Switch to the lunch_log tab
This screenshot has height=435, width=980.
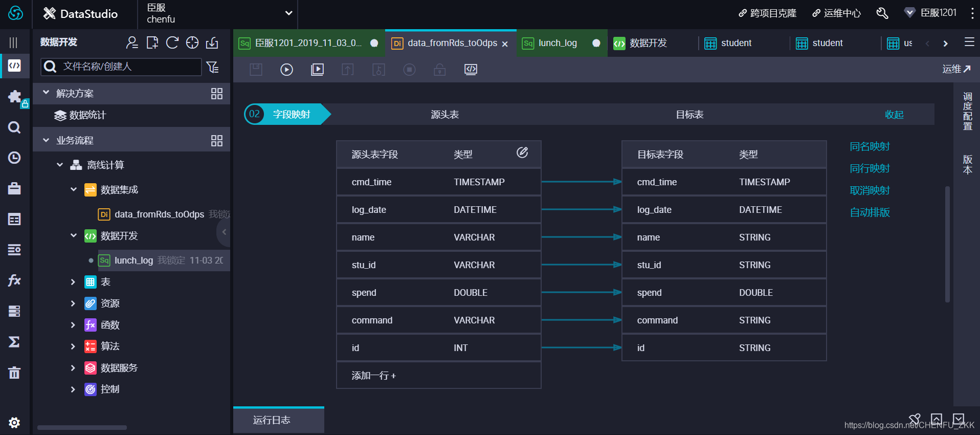click(x=561, y=43)
